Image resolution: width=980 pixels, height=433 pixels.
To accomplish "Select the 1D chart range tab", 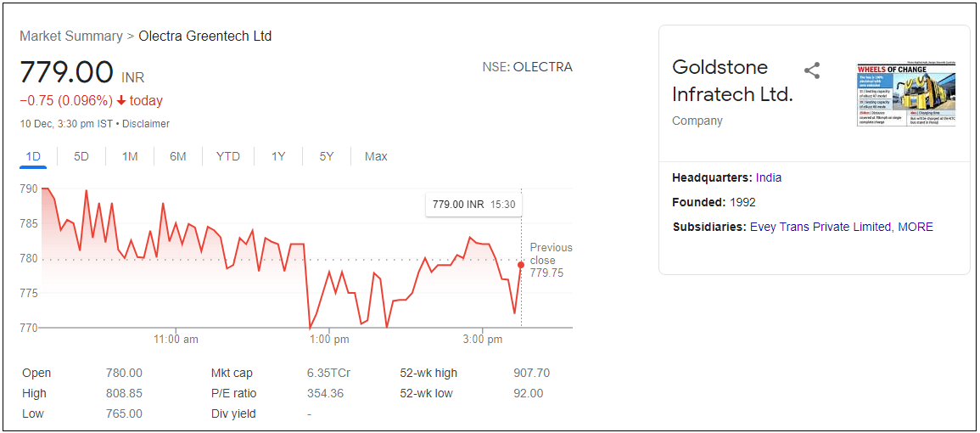I will click(33, 156).
